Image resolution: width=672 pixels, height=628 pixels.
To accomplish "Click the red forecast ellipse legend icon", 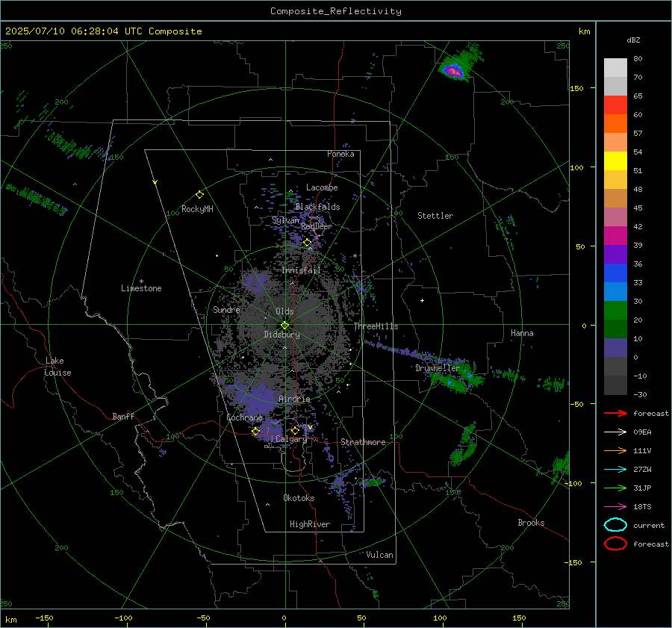I will click(x=615, y=544).
